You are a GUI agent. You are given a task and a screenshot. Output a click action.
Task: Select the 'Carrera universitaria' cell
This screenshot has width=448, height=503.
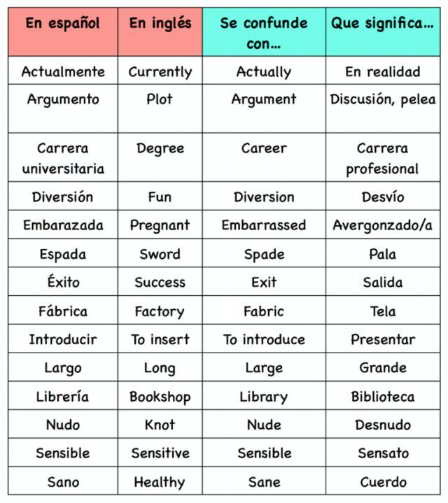coord(63,158)
